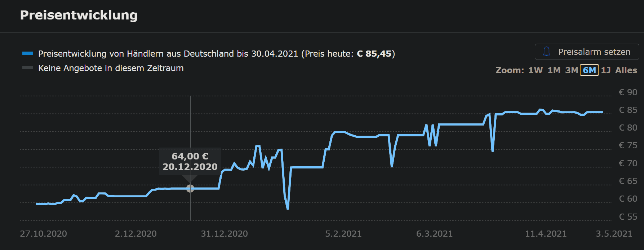
Task: Click the Preisentwicklung section heading
Action: click(79, 15)
